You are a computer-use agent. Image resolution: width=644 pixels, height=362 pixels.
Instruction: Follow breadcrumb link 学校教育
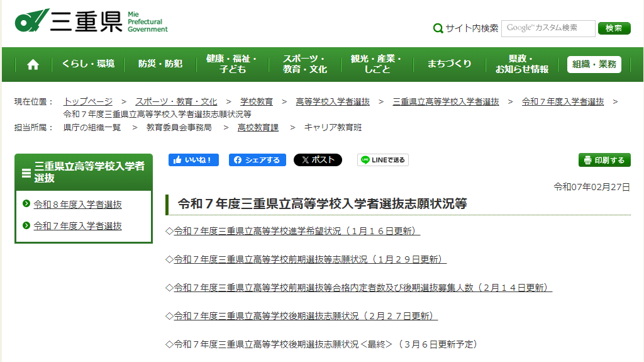[x=257, y=101]
